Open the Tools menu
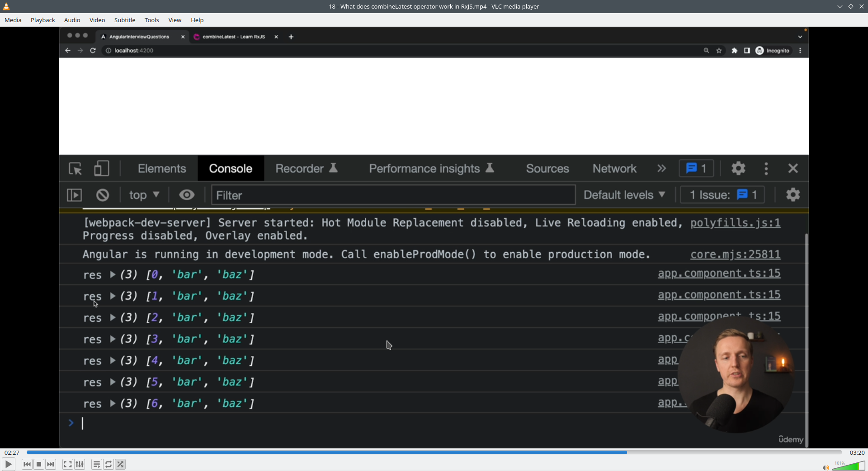868x471 pixels. pos(152,20)
